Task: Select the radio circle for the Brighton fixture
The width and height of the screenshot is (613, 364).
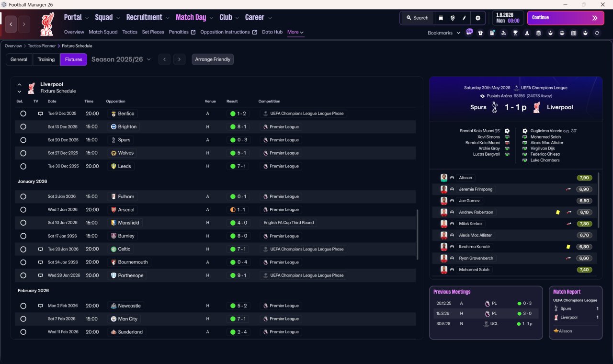Action: 23,127
